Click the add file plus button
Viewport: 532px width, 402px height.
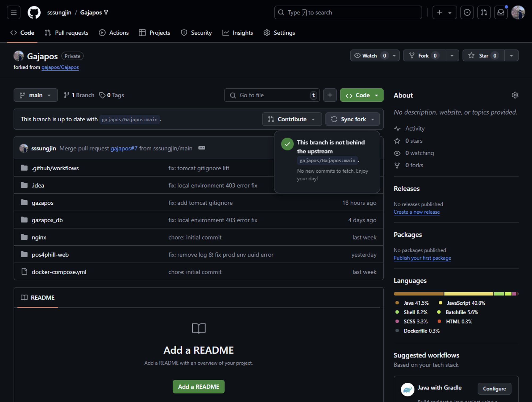(x=330, y=95)
